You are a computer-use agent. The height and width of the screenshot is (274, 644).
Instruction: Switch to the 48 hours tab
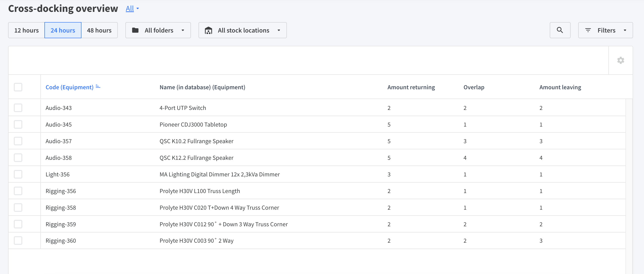(x=99, y=30)
